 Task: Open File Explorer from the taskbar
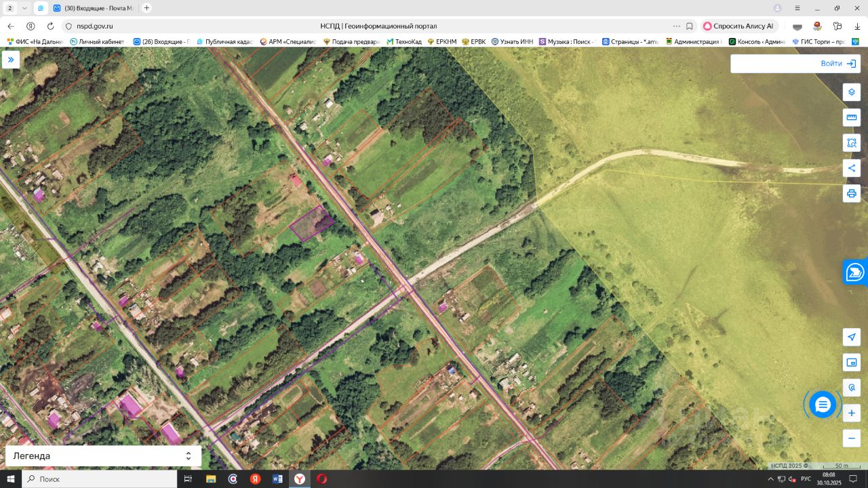point(211,479)
